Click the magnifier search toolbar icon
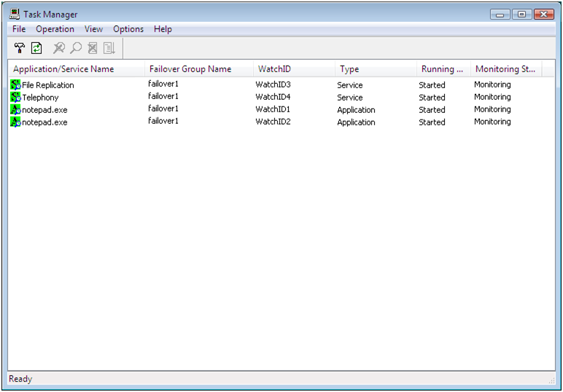The height and width of the screenshot is (392, 563). [x=76, y=48]
